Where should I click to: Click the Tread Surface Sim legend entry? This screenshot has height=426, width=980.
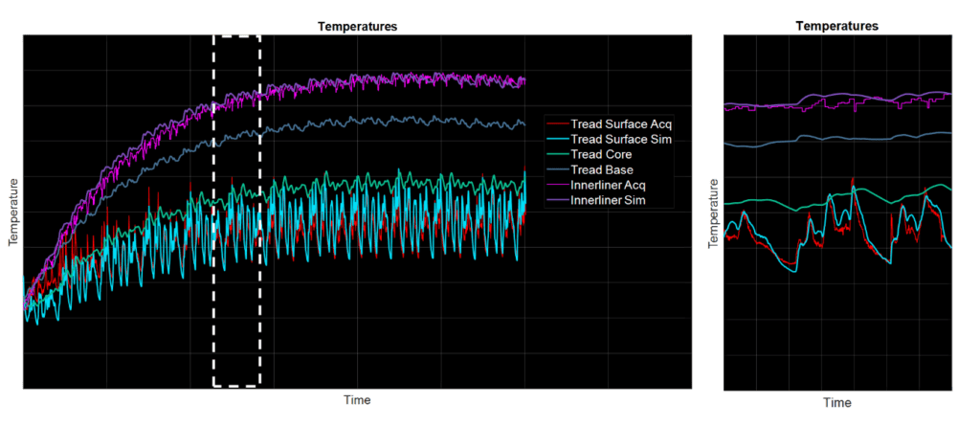(610, 140)
